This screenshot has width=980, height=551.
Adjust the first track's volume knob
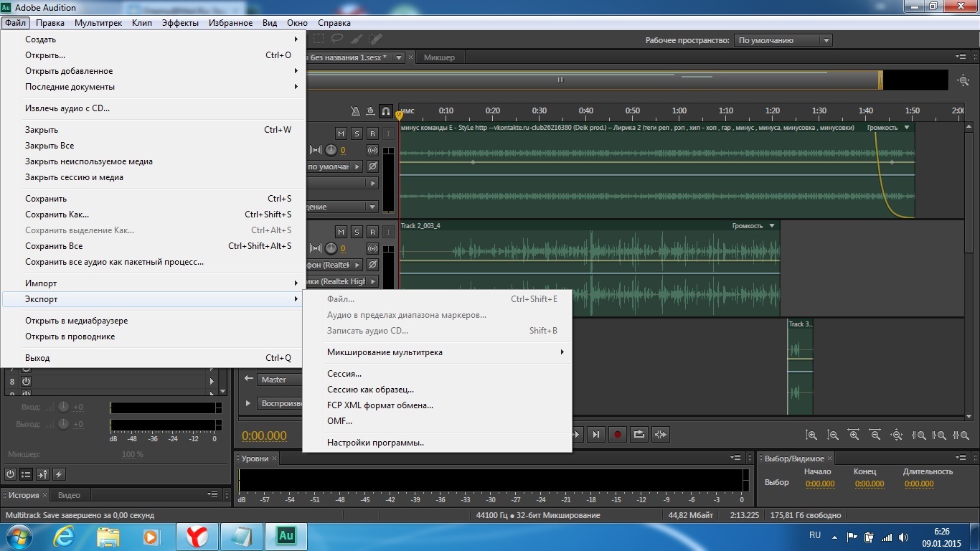(331, 150)
